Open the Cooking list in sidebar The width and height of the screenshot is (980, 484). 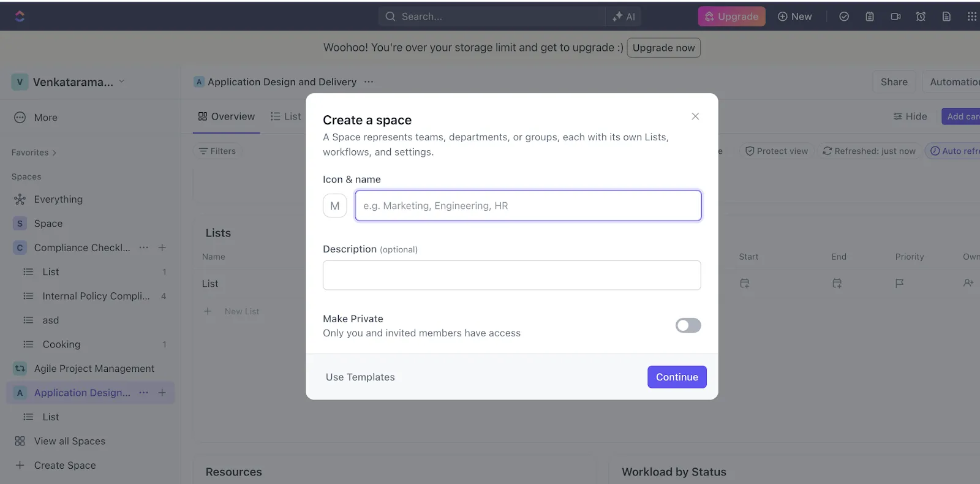pyautogui.click(x=61, y=344)
